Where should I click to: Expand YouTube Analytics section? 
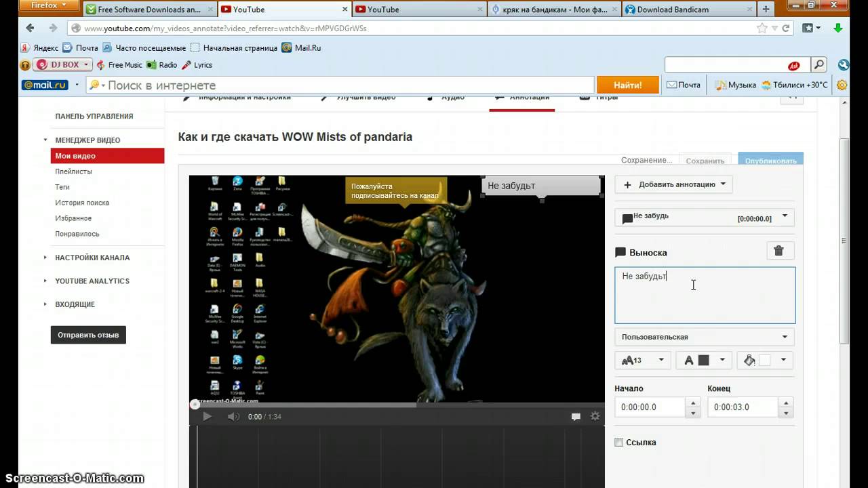(x=92, y=281)
